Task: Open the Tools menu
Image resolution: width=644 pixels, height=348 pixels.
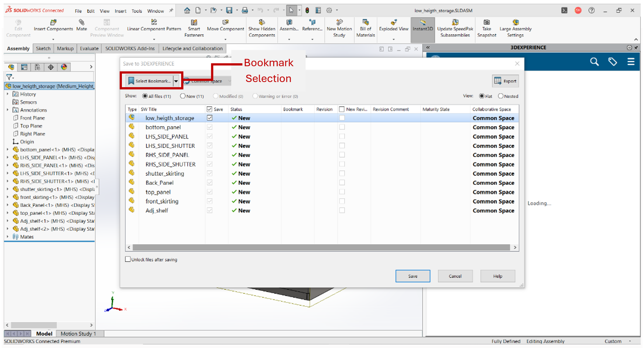Action: pos(137,11)
